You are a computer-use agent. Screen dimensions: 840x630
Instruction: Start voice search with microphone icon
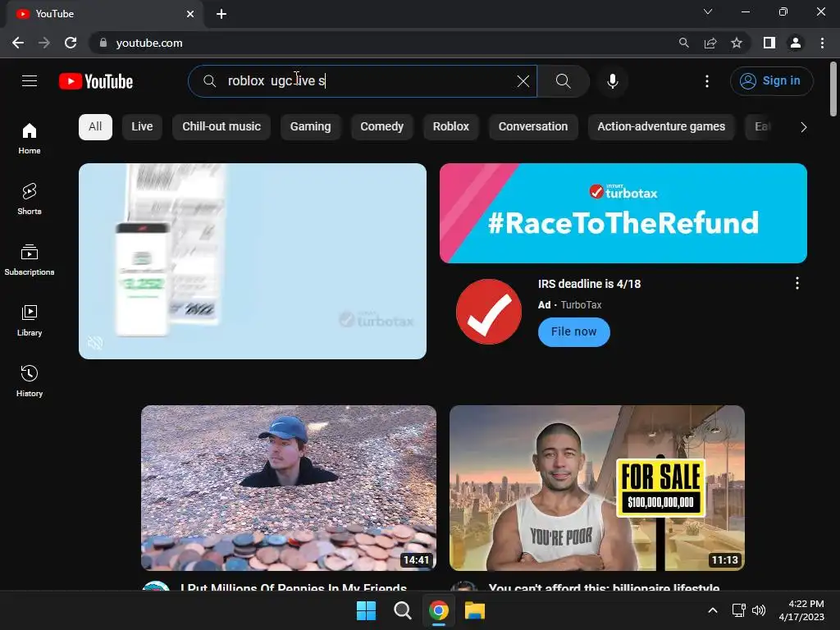tap(612, 81)
